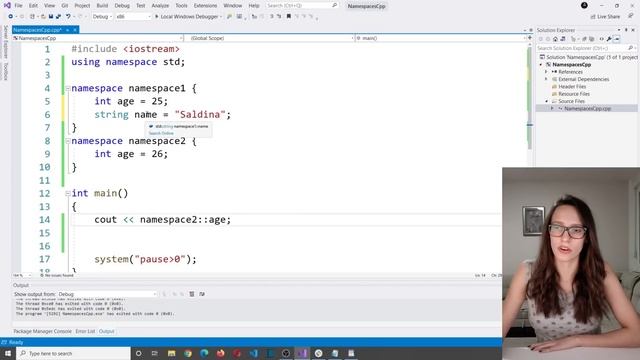Switch to Package Manager Console tab
This screenshot has width=640, height=360.
[42, 331]
